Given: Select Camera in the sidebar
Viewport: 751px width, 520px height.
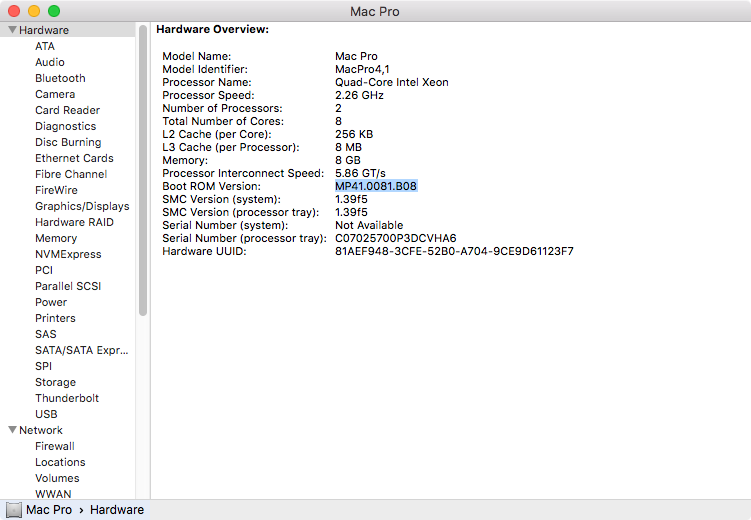Looking at the screenshot, I should 55,94.
